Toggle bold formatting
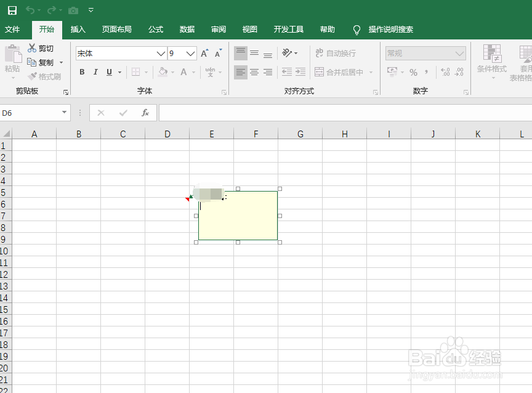The image size is (532, 393). [x=82, y=72]
